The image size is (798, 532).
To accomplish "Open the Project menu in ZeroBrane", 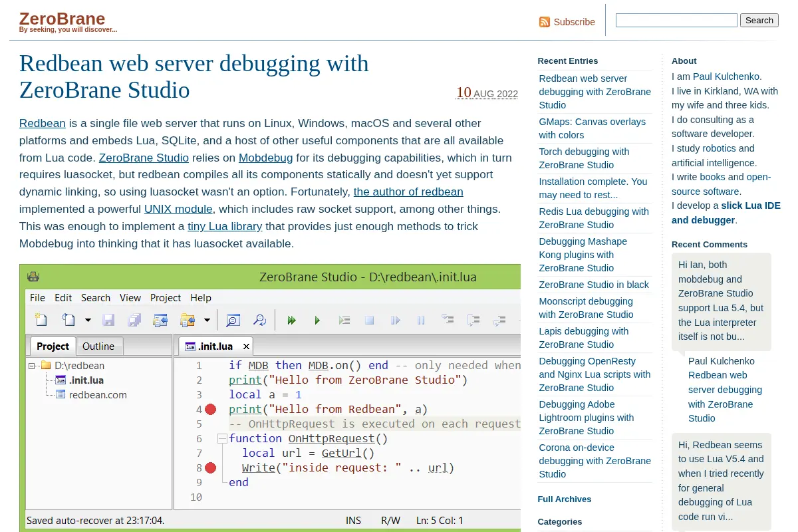I will [x=166, y=297].
